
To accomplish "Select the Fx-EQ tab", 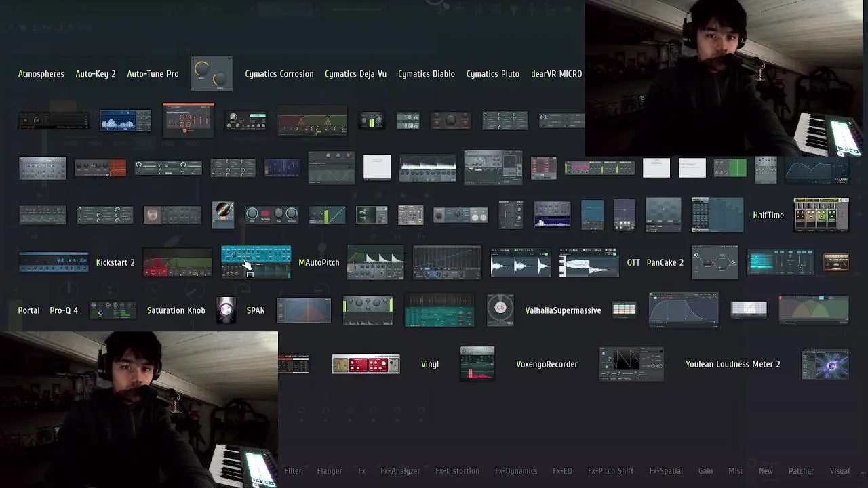I will (x=562, y=471).
